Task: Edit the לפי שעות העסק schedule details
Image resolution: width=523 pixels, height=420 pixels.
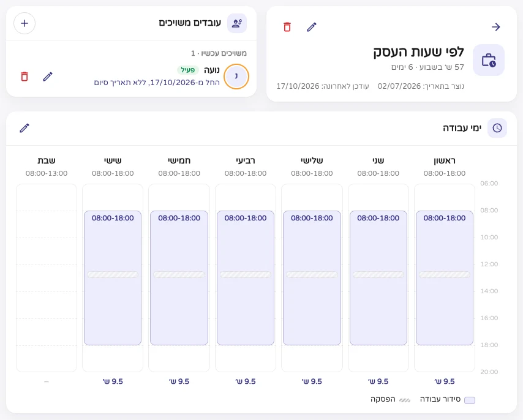Action: pyautogui.click(x=312, y=27)
